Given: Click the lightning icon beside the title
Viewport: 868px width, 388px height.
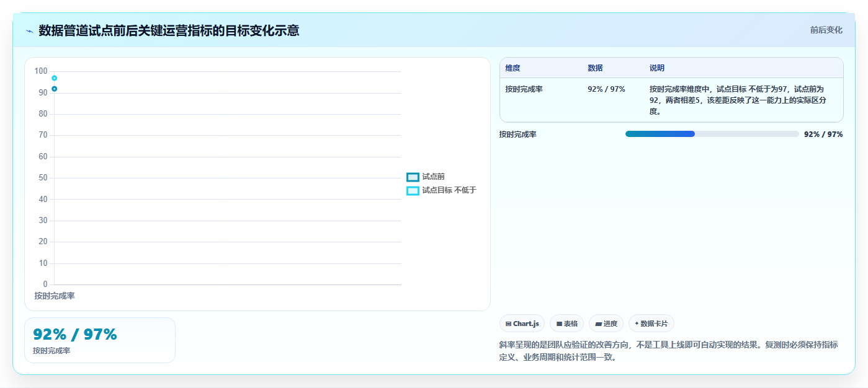Looking at the screenshot, I should (29, 30).
